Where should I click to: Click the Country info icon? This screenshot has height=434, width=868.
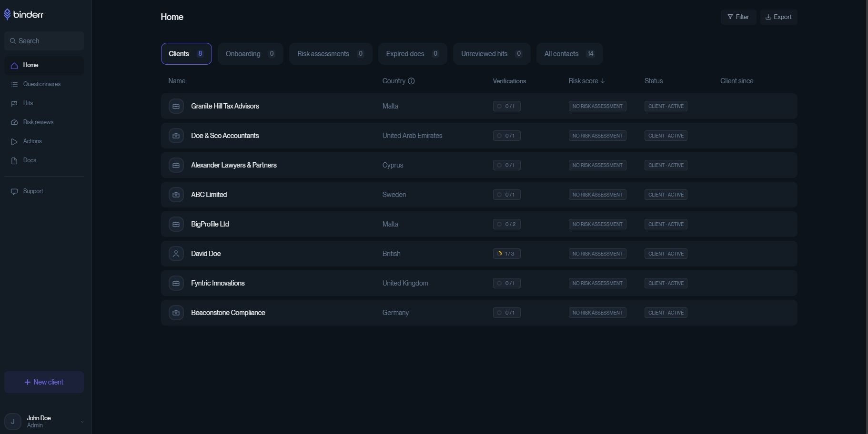411,81
